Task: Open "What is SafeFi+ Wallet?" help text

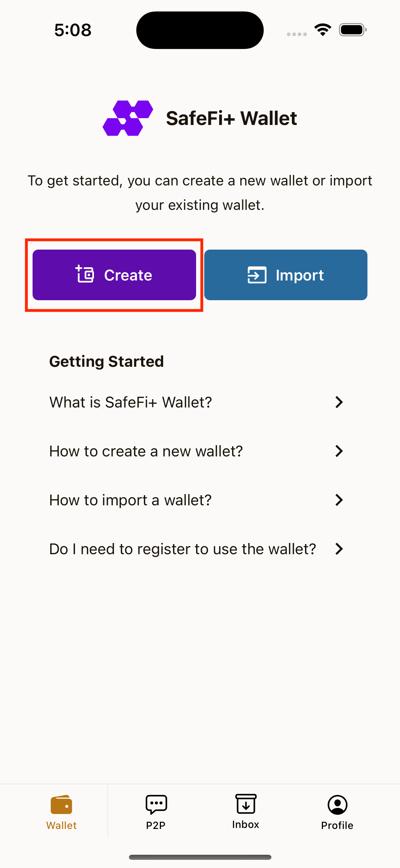Action: pyautogui.click(x=131, y=402)
